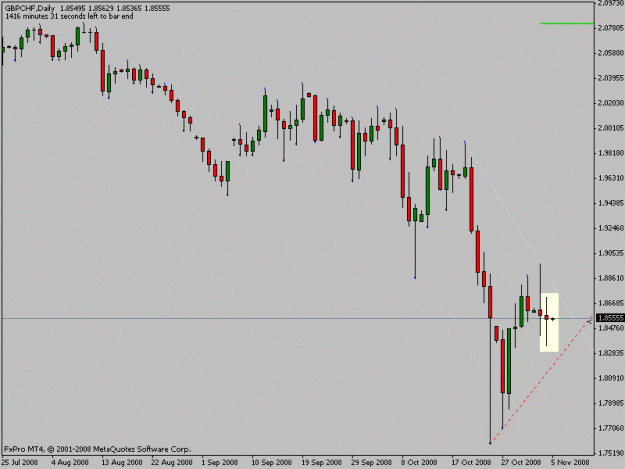Image resolution: width=625 pixels, height=469 pixels.
Task: Click the 1.92460 price scale label
Action: 611,228
